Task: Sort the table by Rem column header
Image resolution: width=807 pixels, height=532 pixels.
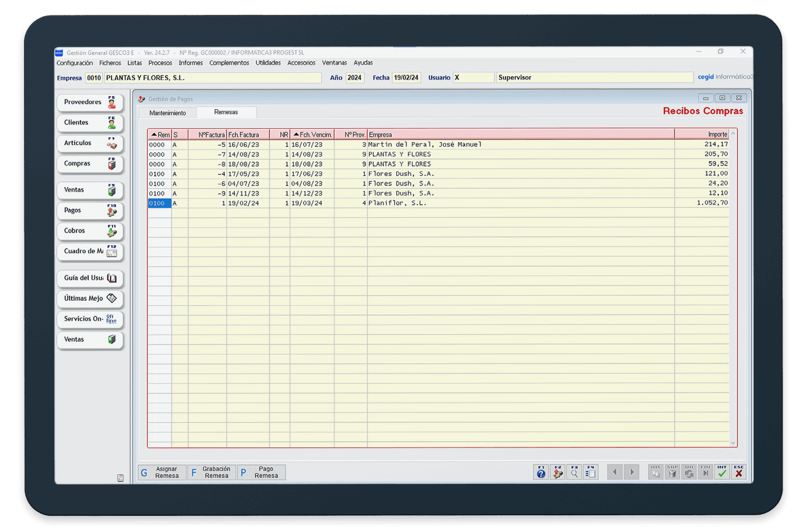Action: click(160, 135)
